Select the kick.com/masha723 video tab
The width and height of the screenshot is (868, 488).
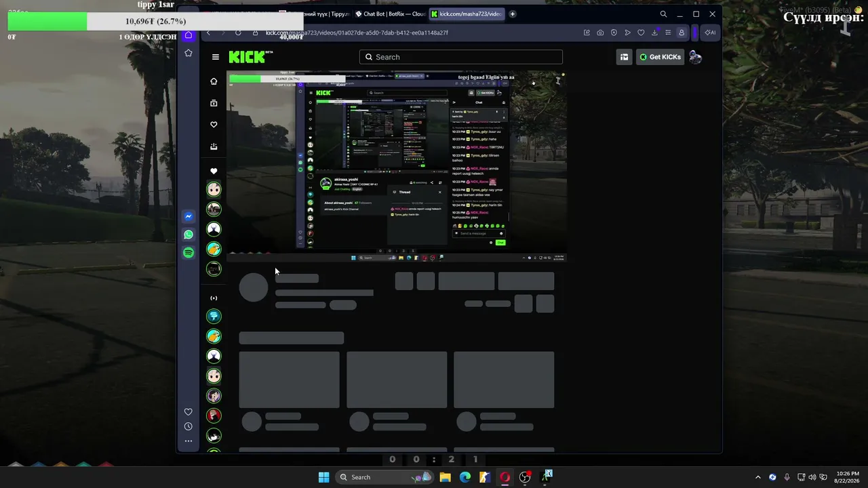[467, 14]
